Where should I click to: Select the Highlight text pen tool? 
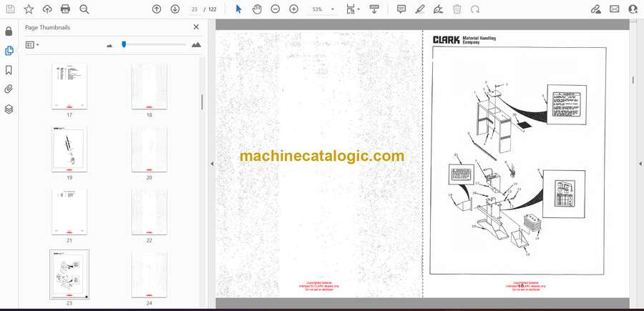420,9
